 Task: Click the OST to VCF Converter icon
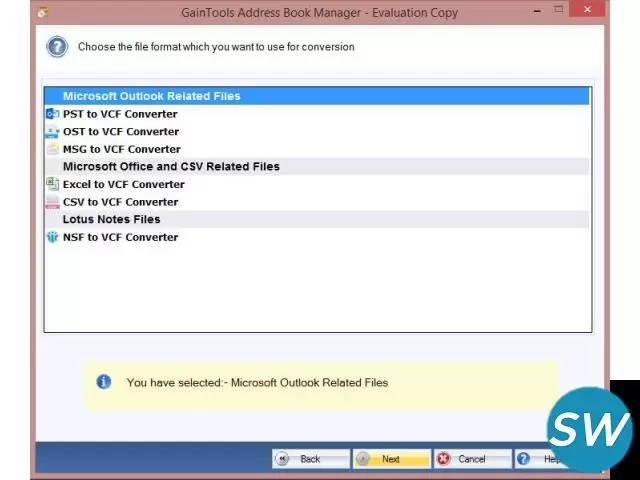point(52,132)
